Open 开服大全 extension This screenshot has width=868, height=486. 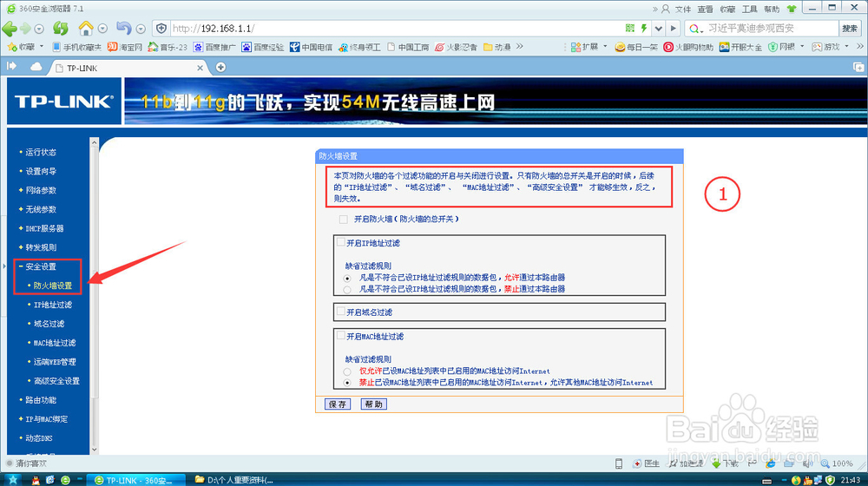tap(740, 47)
